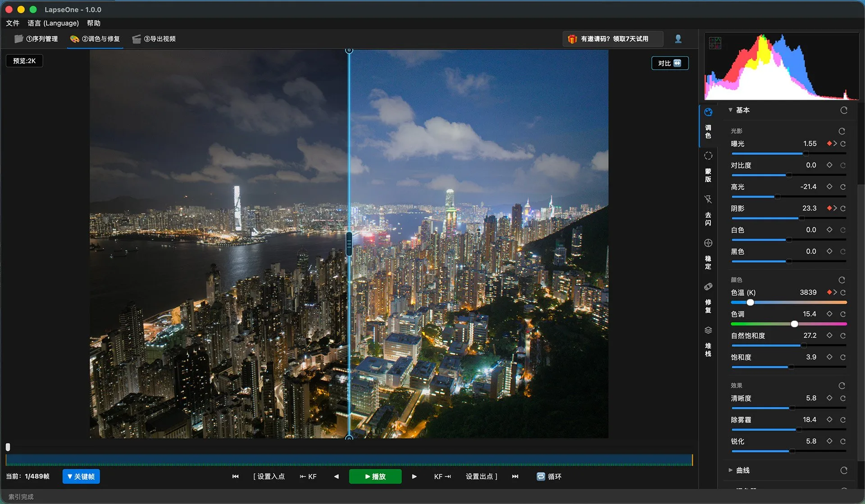This screenshot has width=865, height=504.
Task: Toggle the 对比 before/after compare view
Action: coord(670,63)
